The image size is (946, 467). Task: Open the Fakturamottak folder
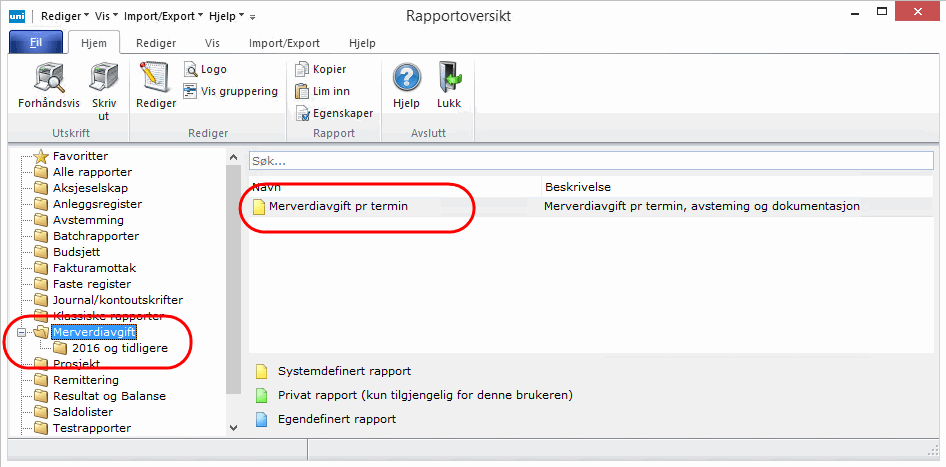click(x=83, y=268)
